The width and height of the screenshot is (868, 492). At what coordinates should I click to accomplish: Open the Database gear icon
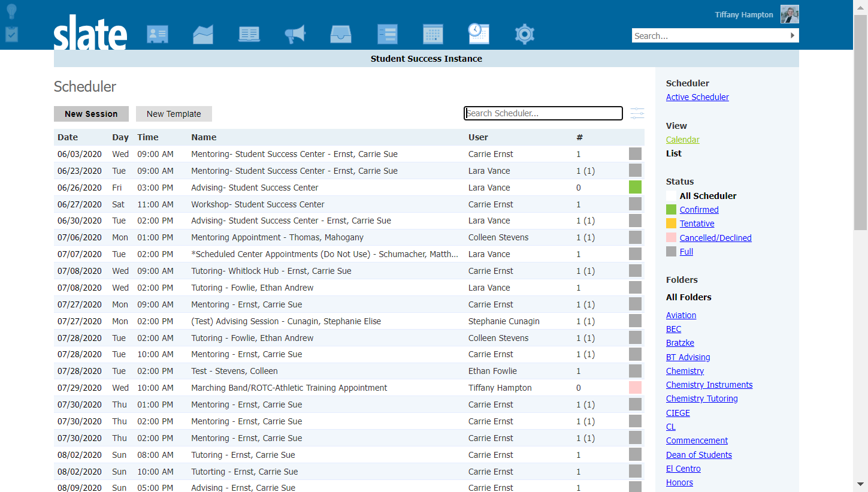[525, 34]
